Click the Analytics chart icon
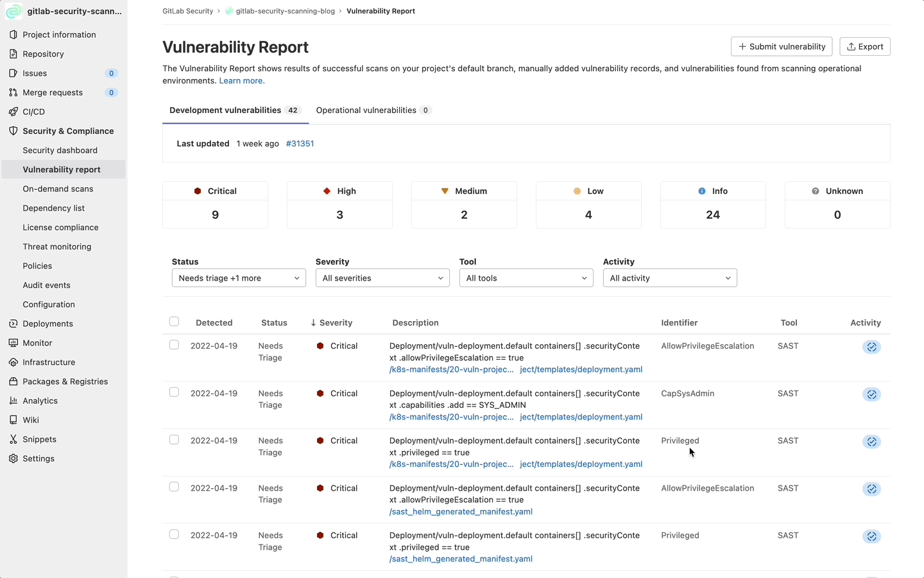Viewport: 924px width, 578px height. (x=13, y=401)
